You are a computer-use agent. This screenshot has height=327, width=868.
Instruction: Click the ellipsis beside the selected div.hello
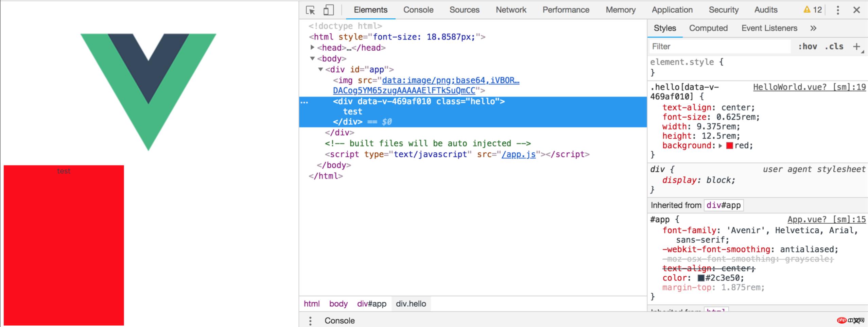click(x=305, y=102)
